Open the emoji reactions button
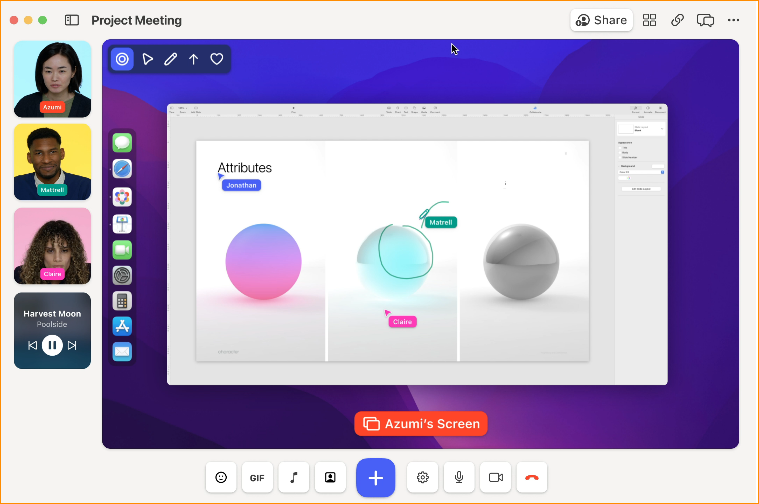 221,477
